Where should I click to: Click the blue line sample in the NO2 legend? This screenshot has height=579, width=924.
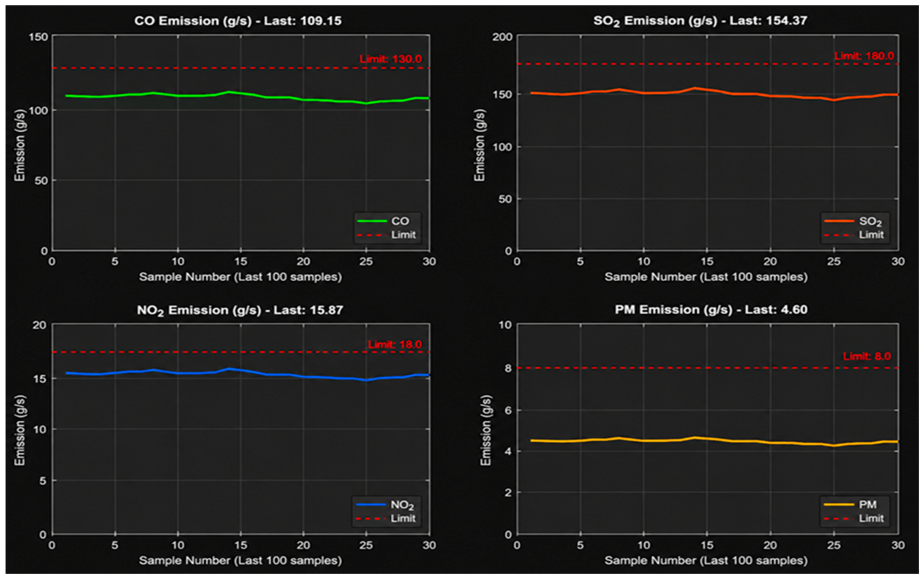tap(371, 505)
